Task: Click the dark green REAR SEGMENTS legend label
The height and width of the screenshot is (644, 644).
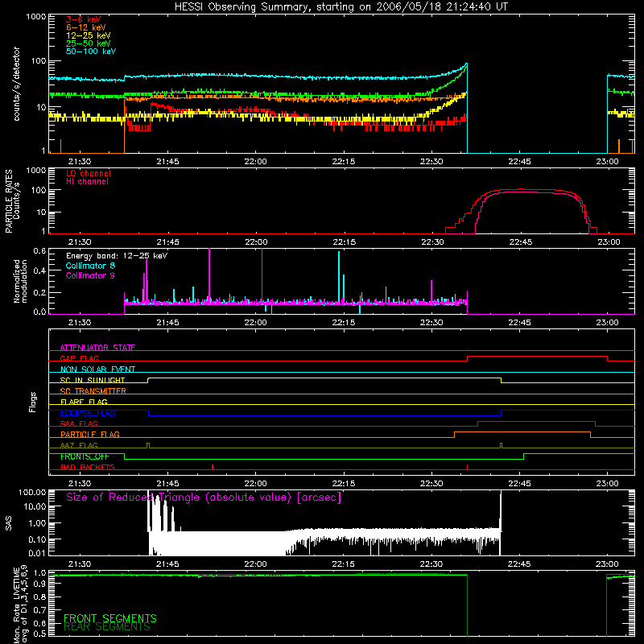Action: click(x=107, y=627)
